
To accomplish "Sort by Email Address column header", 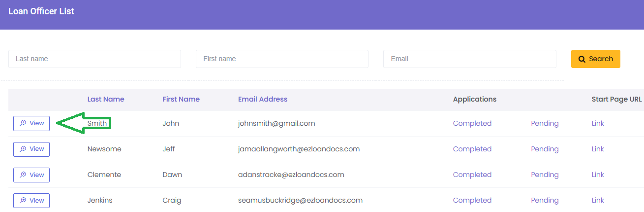I will 263,99.
